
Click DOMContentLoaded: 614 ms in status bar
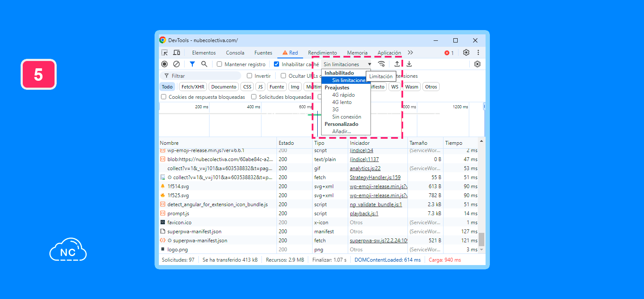387,260
